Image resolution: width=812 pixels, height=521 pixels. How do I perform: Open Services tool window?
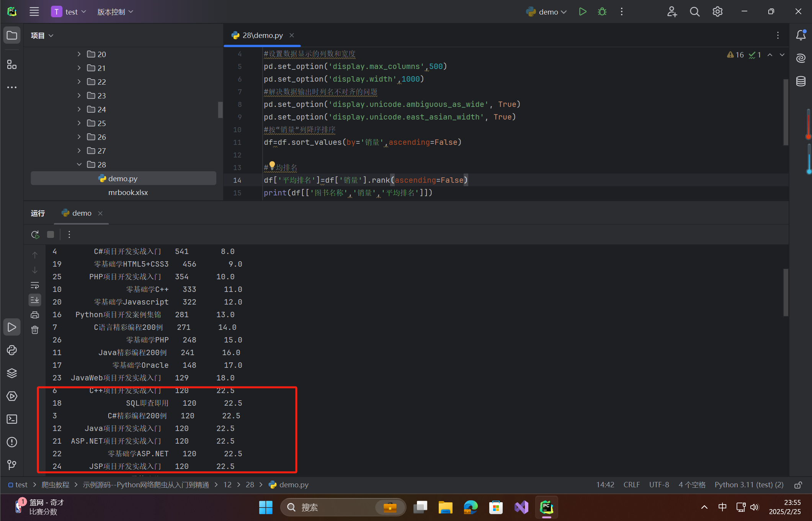click(12, 396)
